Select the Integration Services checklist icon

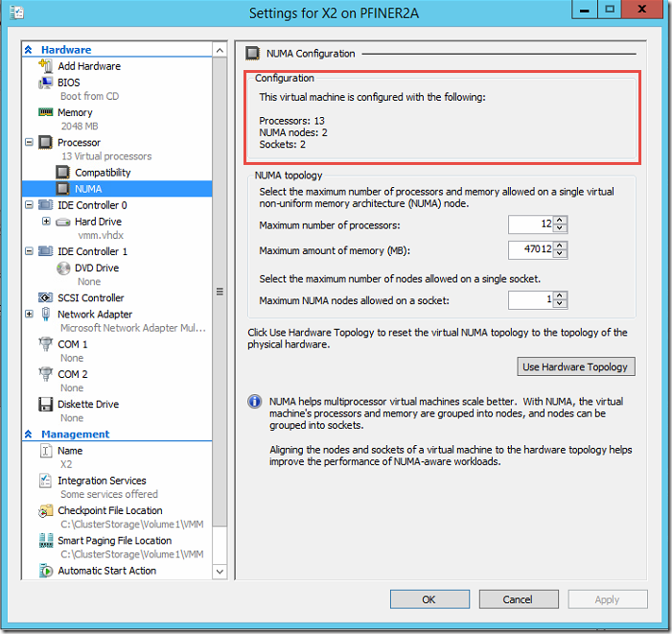click(45, 481)
